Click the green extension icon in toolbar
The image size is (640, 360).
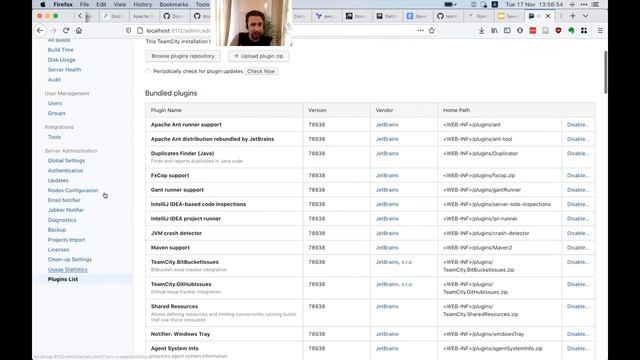pyautogui.click(x=571, y=31)
